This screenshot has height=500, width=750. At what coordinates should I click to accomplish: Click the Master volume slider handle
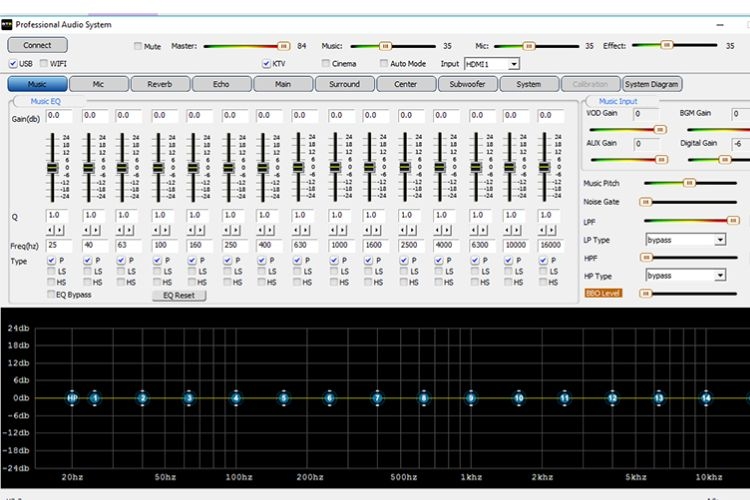pos(284,46)
